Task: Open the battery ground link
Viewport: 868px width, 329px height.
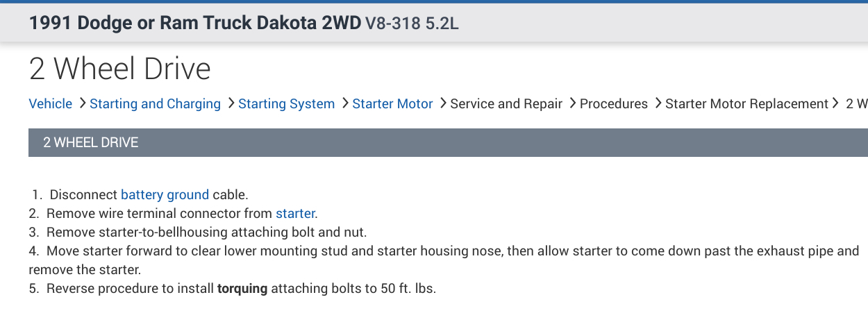Action: pyautogui.click(x=165, y=194)
